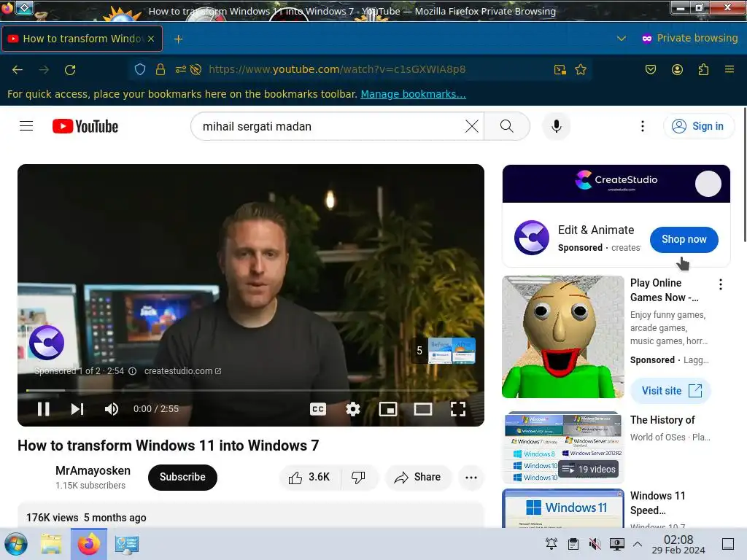Open the tracking protection shield icon
Screen dimensions: 747x560
point(140,69)
